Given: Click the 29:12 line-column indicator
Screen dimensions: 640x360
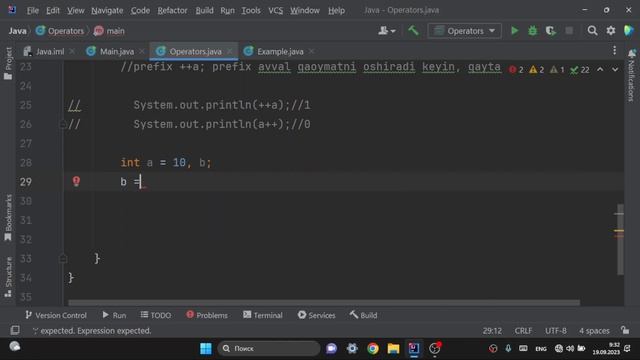Looking at the screenshot, I should (x=492, y=331).
